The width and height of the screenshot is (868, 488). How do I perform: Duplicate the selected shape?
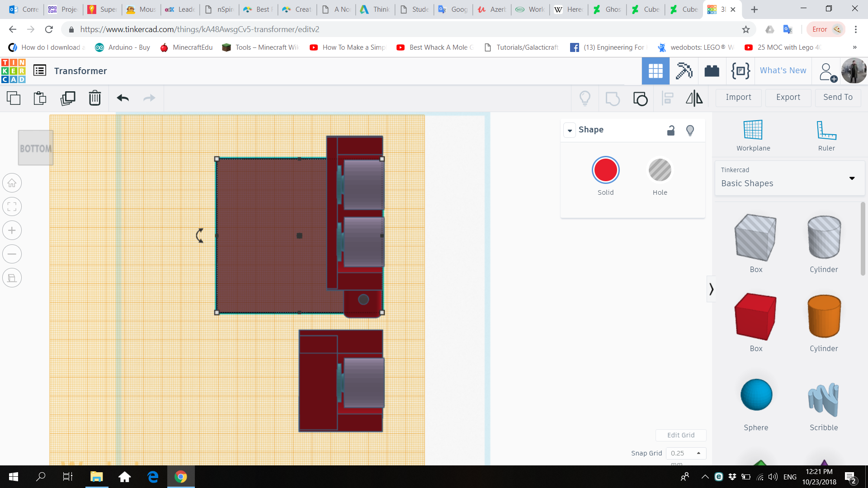pos(68,98)
